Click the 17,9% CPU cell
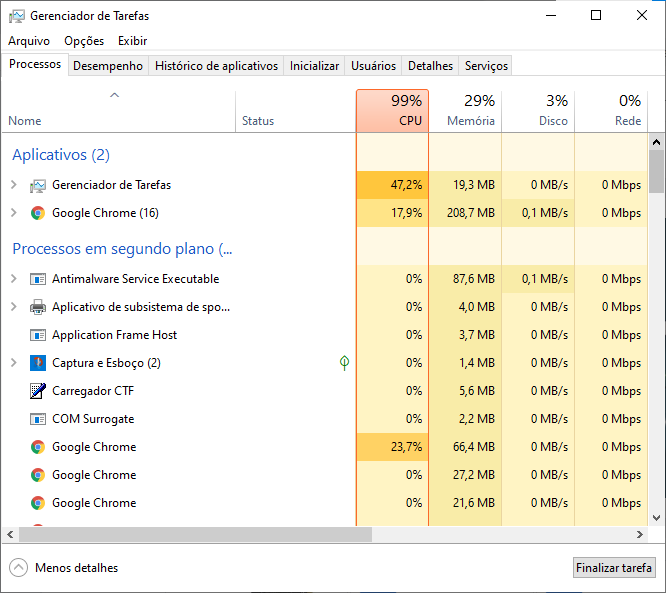666x593 pixels. point(392,213)
